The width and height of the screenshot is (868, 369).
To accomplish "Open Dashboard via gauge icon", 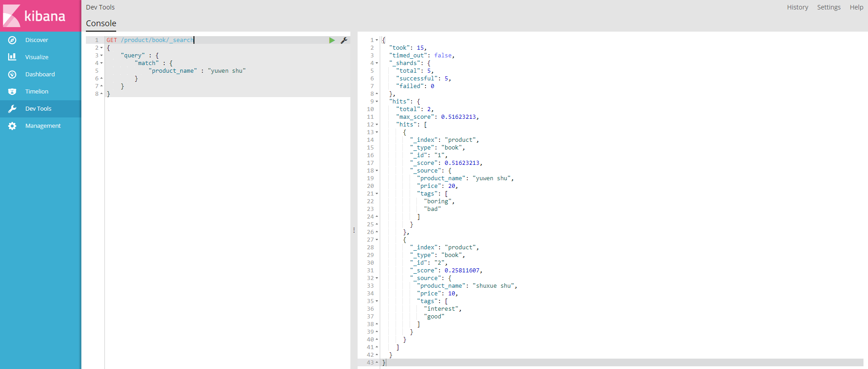I will point(12,75).
